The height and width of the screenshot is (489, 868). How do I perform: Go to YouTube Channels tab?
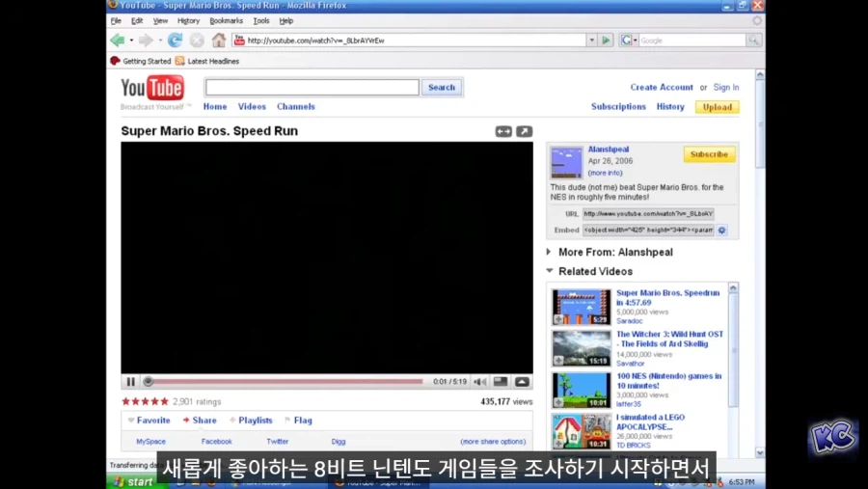tap(296, 107)
